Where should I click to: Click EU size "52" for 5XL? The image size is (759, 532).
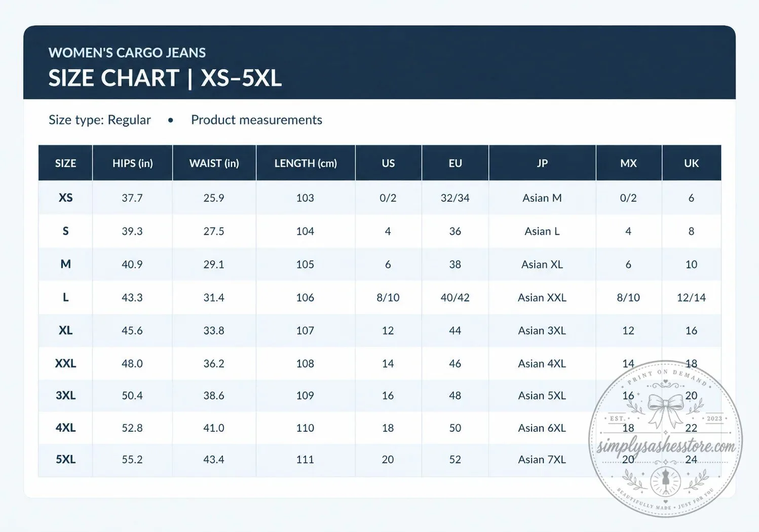click(455, 460)
